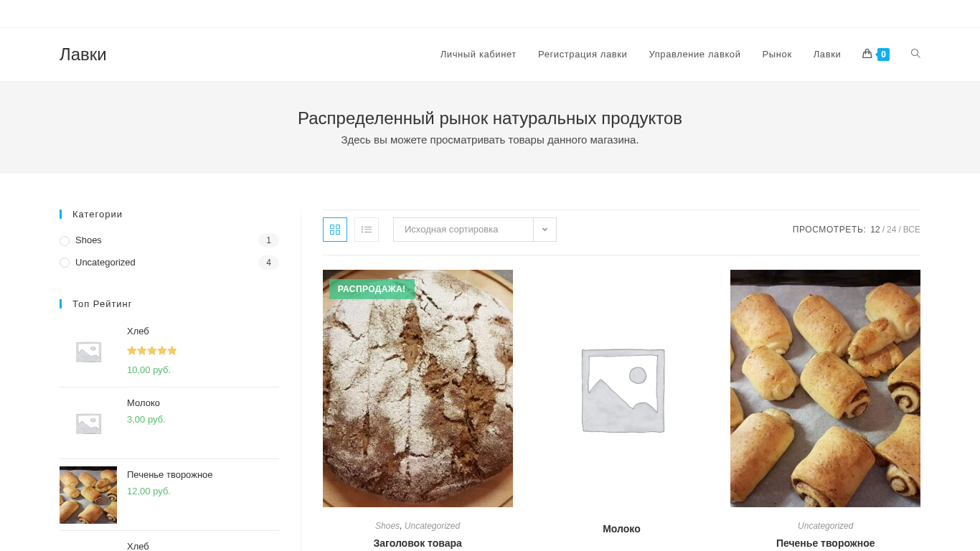980x551 pixels.
Task: Open top-rated Хлеб with star rating
Action: 138,331
